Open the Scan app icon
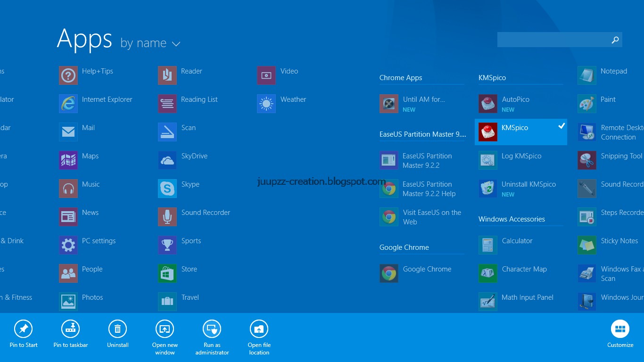644x362 pixels. [167, 132]
